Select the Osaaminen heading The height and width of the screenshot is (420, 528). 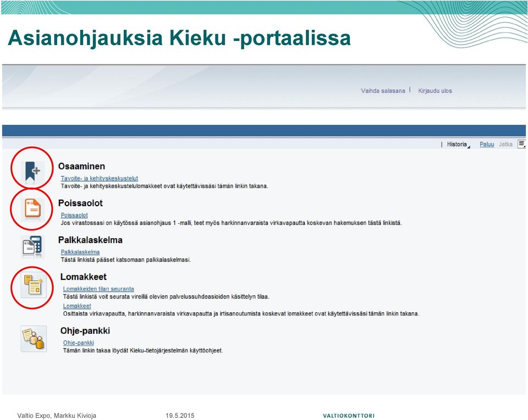tap(81, 166)
